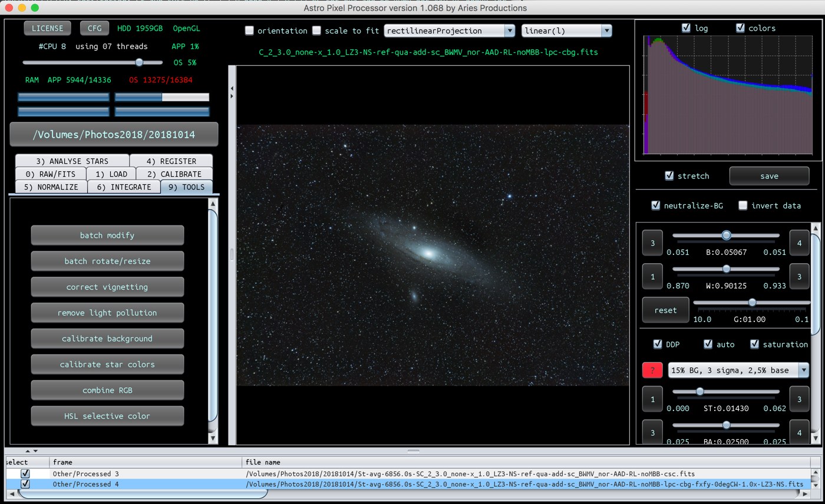
Task: Enable the orientation checkbox
Action: [249, 31]
